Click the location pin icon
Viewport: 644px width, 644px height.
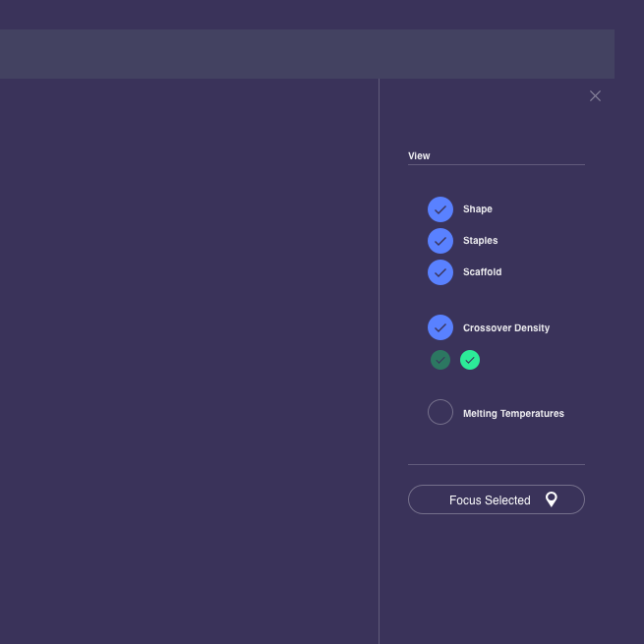tap(552, 499)
